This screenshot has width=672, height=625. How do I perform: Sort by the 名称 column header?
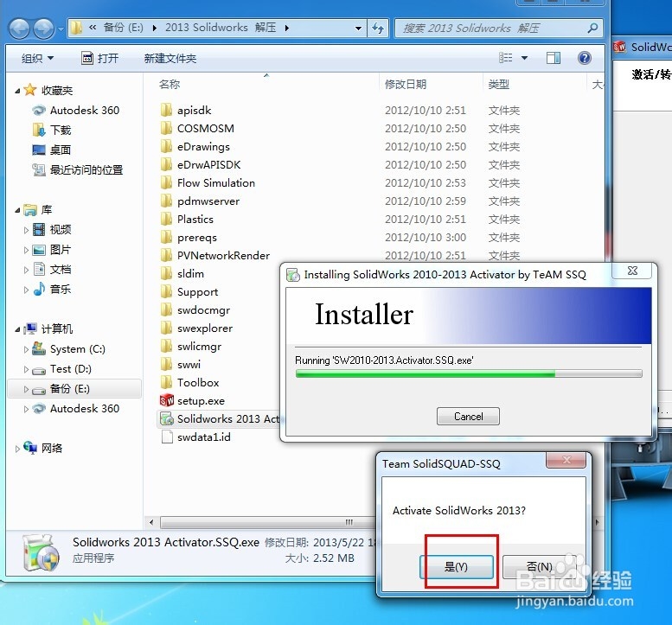(x=170, y=84)
